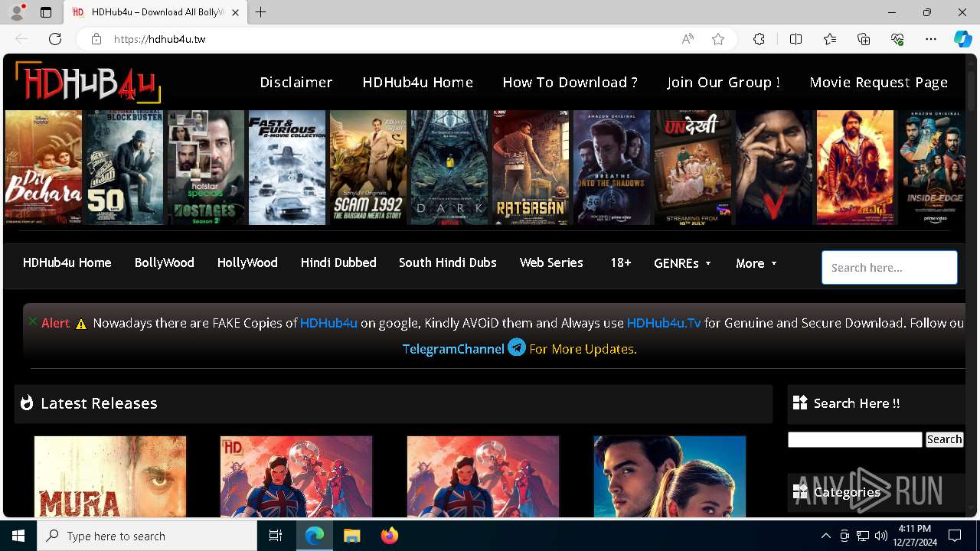980x551 pixels.
Task: Follow the TelegramChannel link
Action: pyautogui.click(x=453, y=349)
